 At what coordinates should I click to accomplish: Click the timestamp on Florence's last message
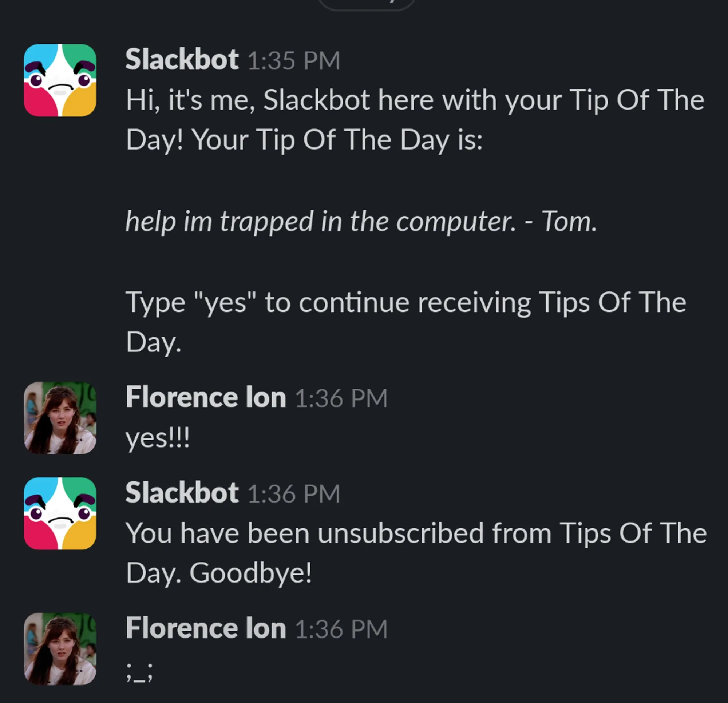pos(342,629)
